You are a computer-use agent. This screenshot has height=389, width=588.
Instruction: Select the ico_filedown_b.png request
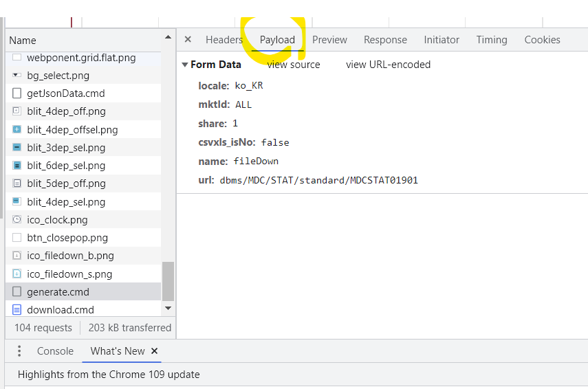click(x=83, y=256)
